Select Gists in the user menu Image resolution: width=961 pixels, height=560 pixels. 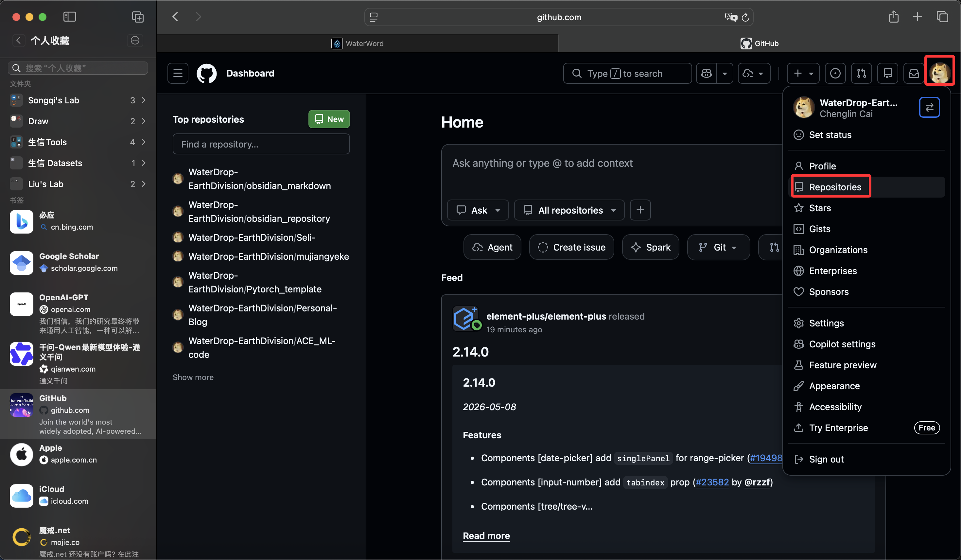tap(867, 229)
